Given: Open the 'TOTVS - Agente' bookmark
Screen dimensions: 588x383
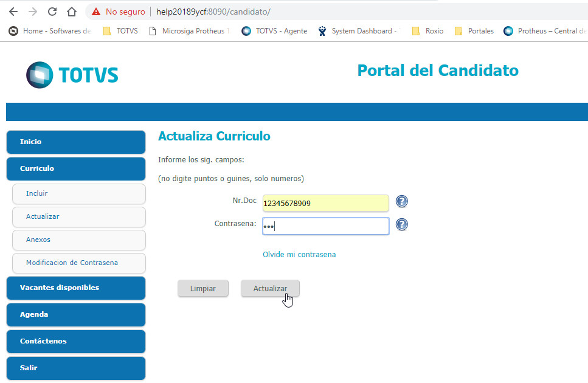Looking at the screenshot, I should [274, 31].
